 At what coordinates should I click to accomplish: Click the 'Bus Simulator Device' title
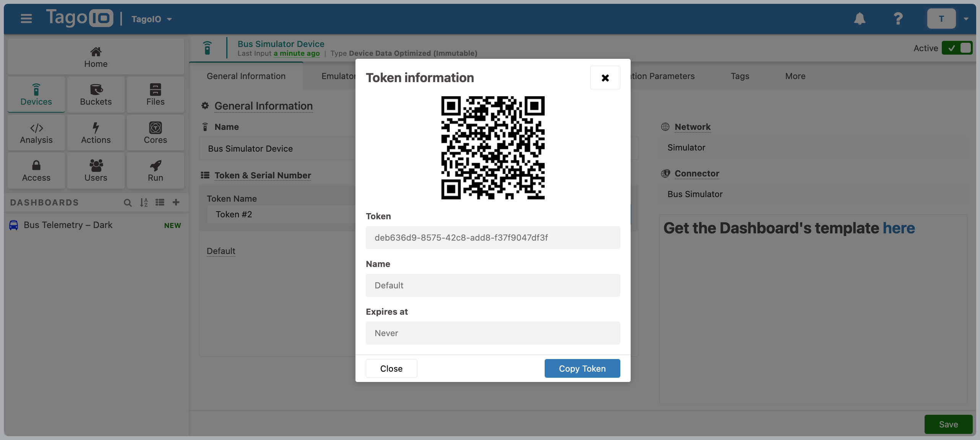click(x=281, y=44)
